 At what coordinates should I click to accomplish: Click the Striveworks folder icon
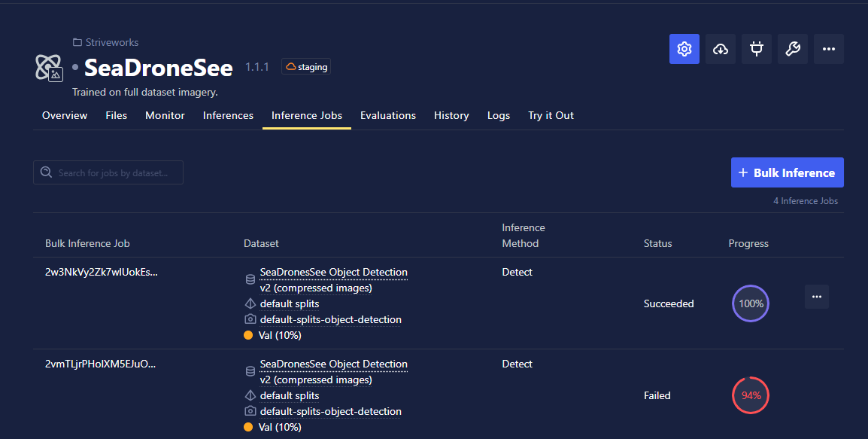point(77,42)
